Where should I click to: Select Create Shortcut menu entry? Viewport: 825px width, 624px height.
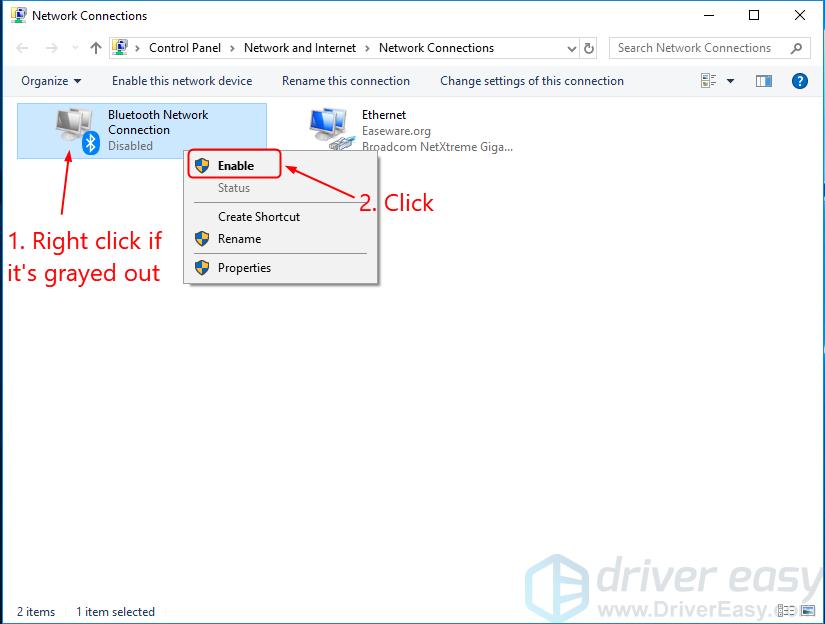(258, 216)
